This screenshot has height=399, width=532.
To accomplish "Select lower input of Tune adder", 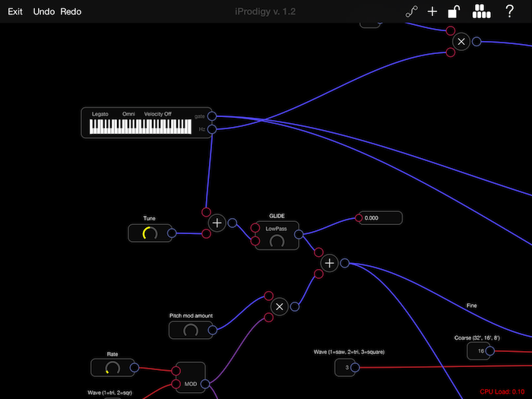I will tap(206, 233).
